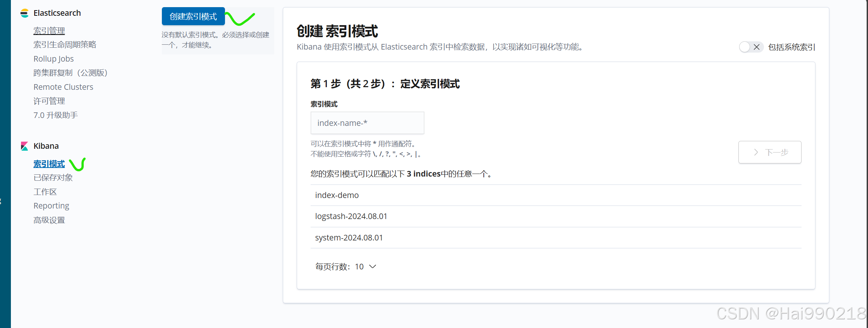Go to Reporting under Kibana
Image resolution: width=868 pixels, height=328 pixels.
point(51,206)
